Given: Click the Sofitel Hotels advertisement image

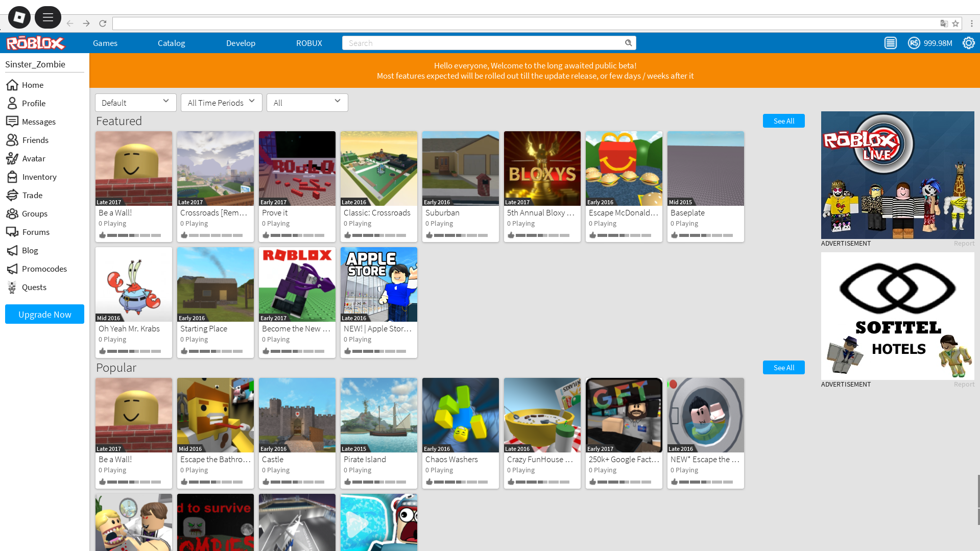Looking at the screenshot, I should pyautogui.click(x=898, y=316).
